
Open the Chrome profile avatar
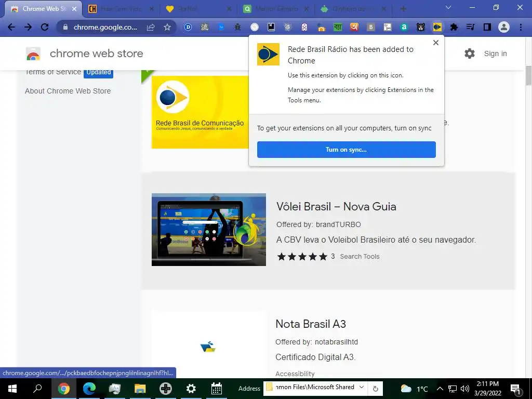[x=504, y=27]
